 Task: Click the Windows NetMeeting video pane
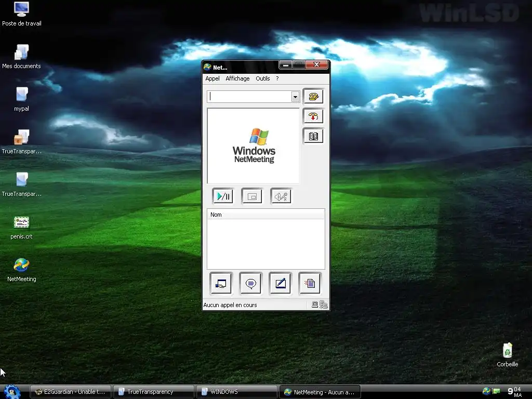click(254, 146)
